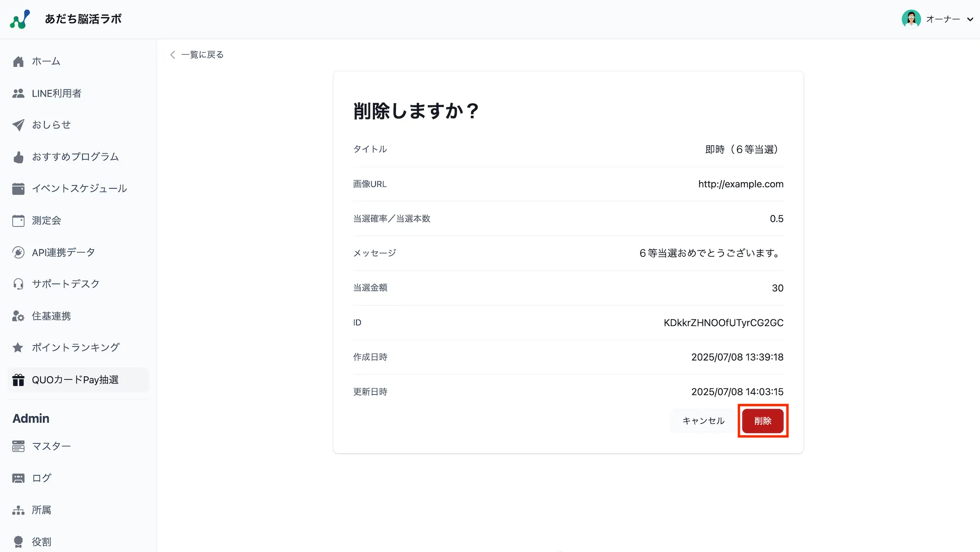The width and height of the screenshot is (980, 552).
Task: Click the QUOカードPay抽選 gift icon
Action: (x=18, y=380)
